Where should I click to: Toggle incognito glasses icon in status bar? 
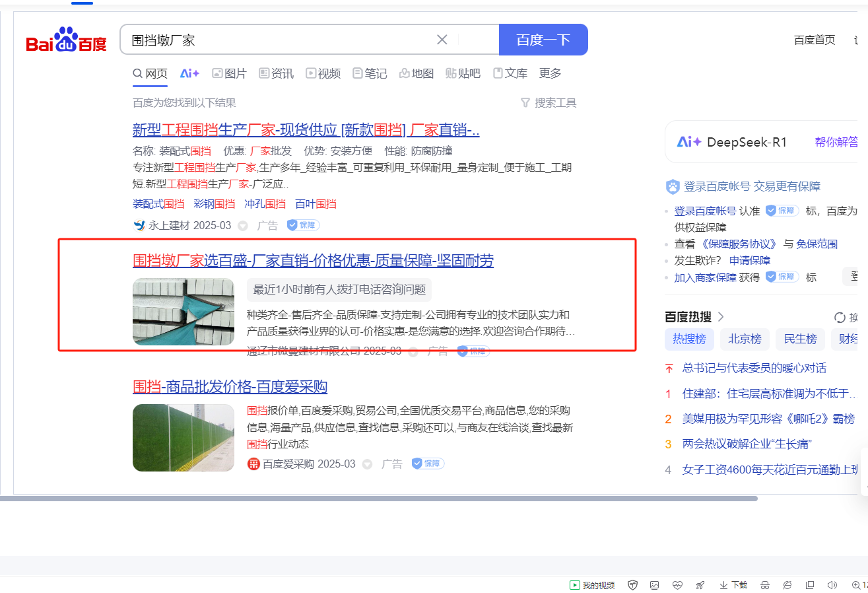(765, 585)
